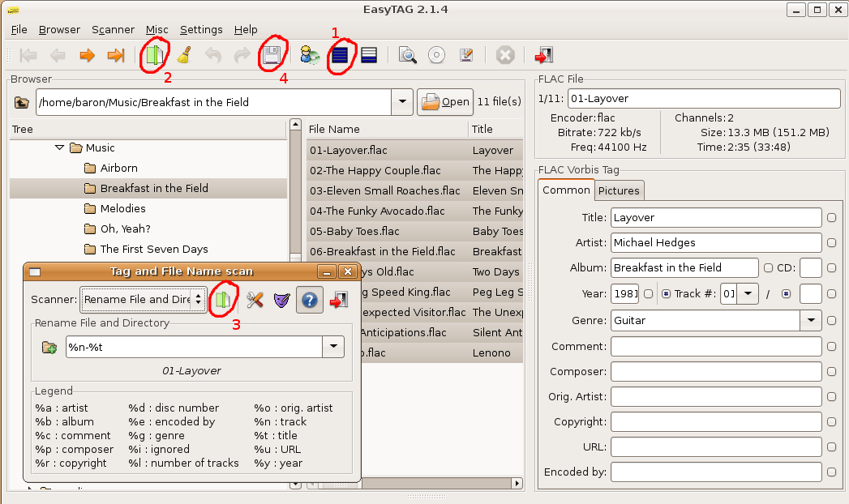Jump to last file arrow icon
The height and width of the screenshot is (504, 849).
pyautogui.click(x=116, y=55)
